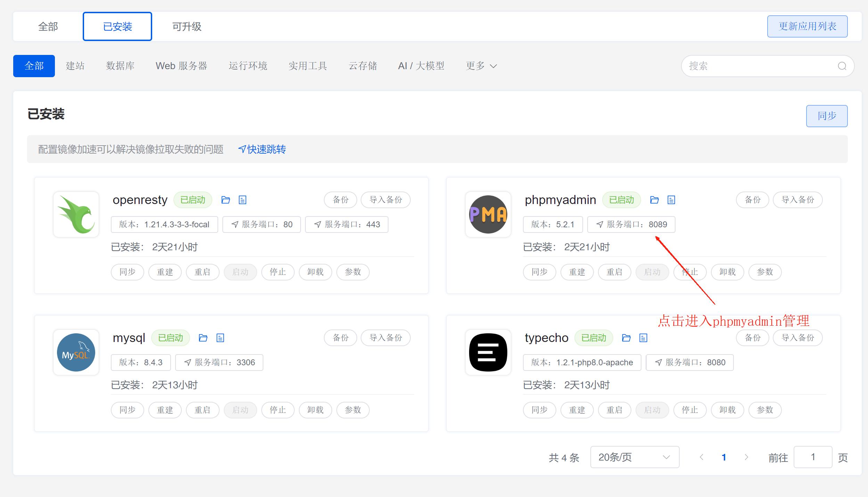Expand the 更多 category dropdown
This screenshot has height=497, width=868.
[481, 66]
